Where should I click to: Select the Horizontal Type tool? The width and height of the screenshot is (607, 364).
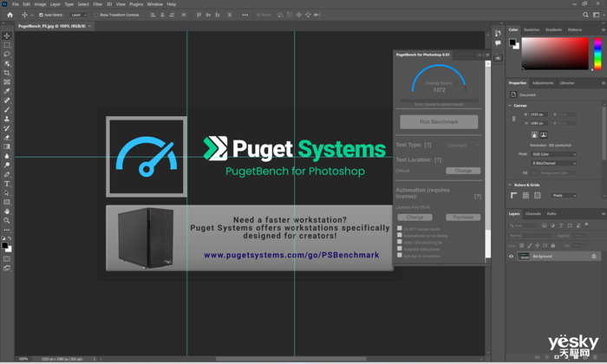(x=7, y=183)
